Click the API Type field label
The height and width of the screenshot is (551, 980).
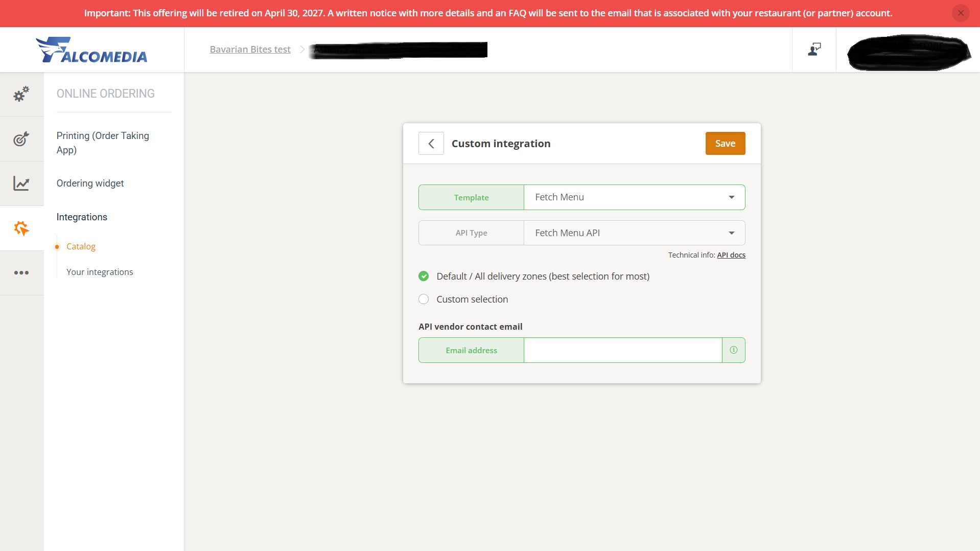click(471, 233)
